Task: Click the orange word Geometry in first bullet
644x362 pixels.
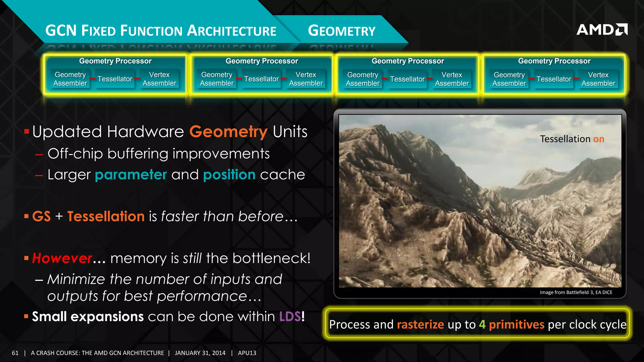Action: (x=228, y=132)
